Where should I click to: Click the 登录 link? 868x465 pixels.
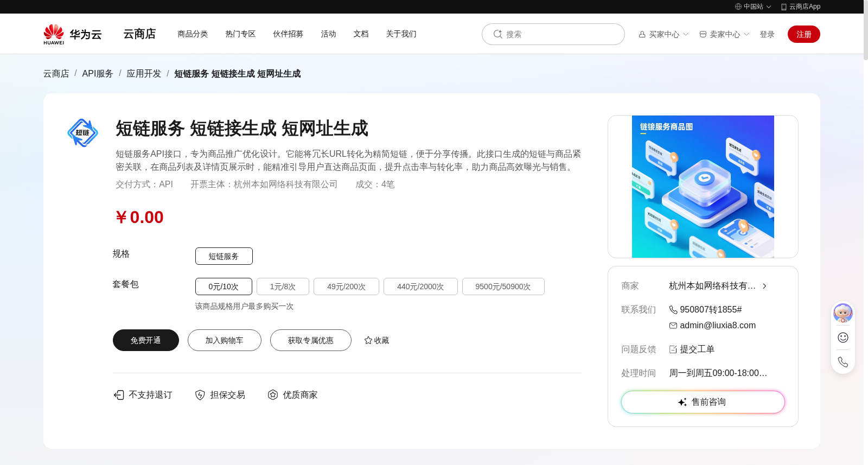[x=767, y=34]
